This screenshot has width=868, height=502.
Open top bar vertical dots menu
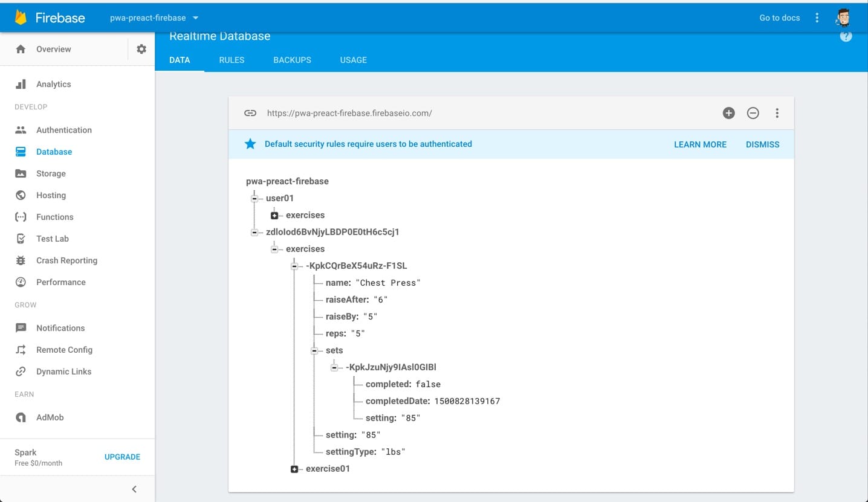[x=817, y=18]
